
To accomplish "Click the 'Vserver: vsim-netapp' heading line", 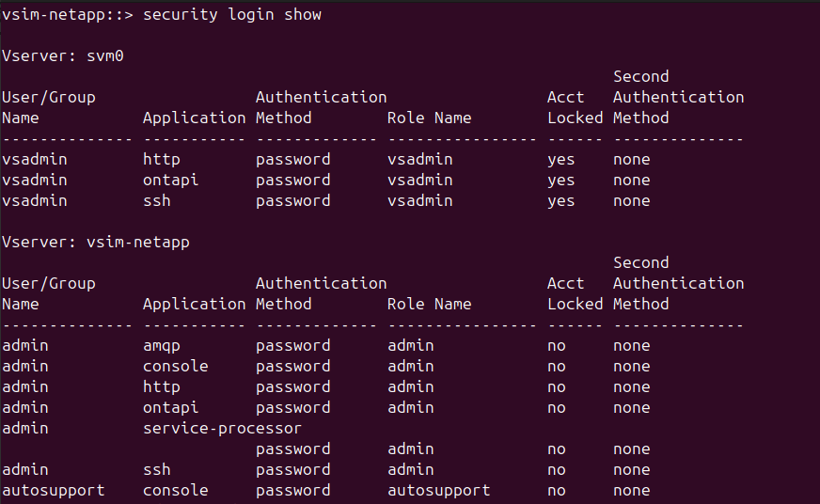I will click(96, 242).
